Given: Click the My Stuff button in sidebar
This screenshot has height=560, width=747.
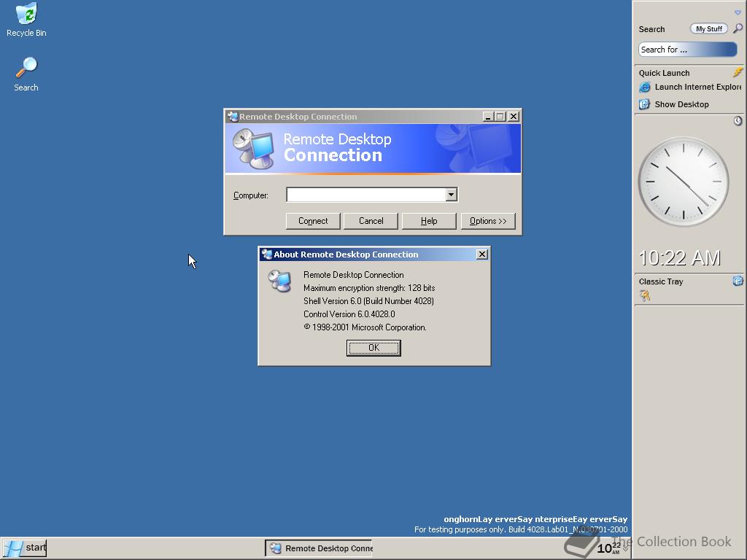Looking at the screenshot, I should coord(708,29).
